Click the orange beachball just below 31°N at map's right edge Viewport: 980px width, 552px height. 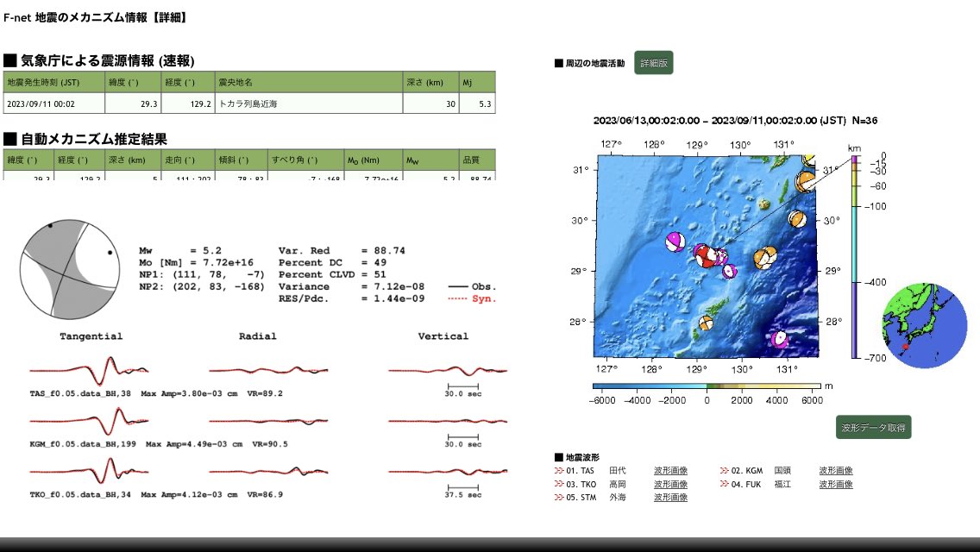pyautogui.click(x=805, y=181)
